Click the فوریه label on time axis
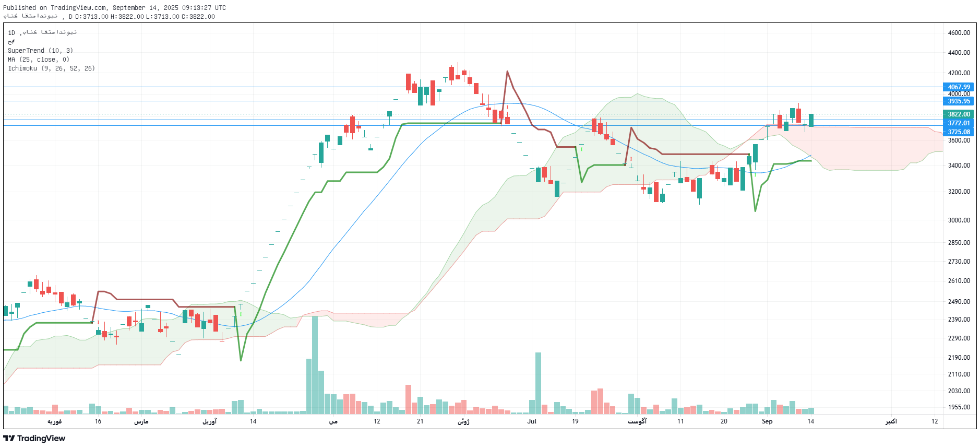The height and width of the screenshot is (448, 980). click(x=54, y=421)
